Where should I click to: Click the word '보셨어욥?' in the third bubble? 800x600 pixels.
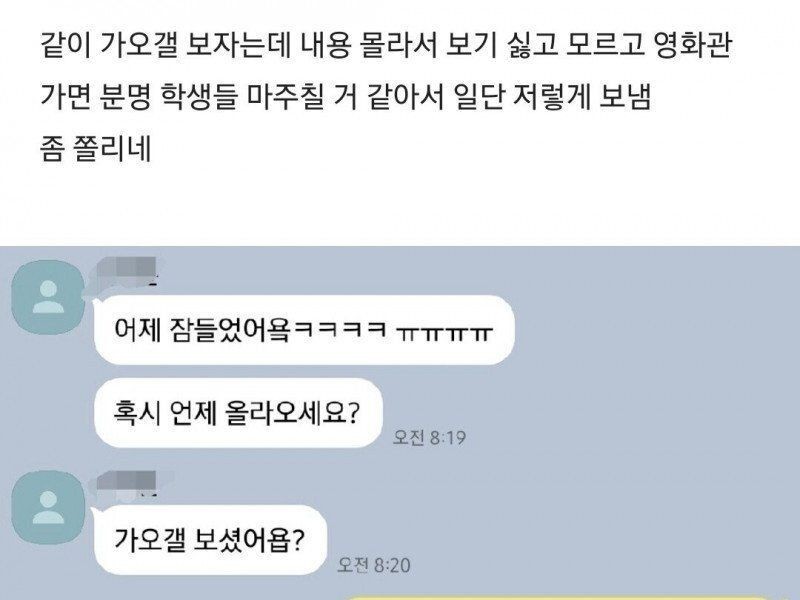click(249, 539)
